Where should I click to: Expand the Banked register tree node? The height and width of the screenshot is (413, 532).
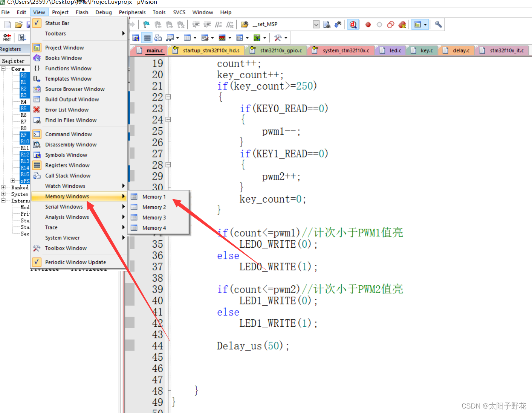click(x=3, y=187)
